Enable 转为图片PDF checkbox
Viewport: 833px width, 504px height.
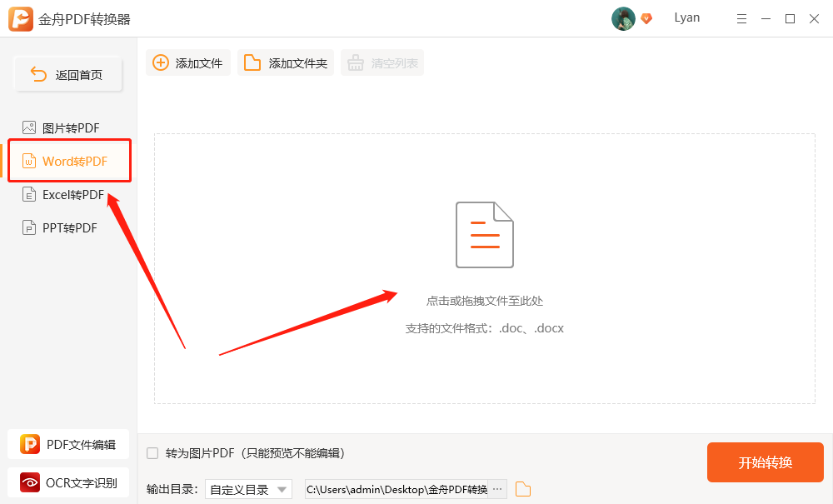click(152, 453)
